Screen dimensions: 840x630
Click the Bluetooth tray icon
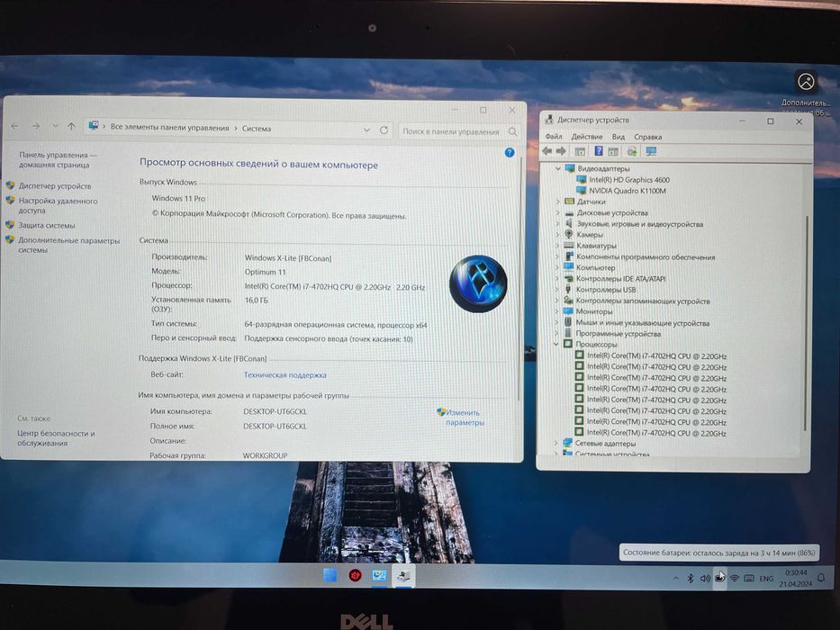pos(691,578)
